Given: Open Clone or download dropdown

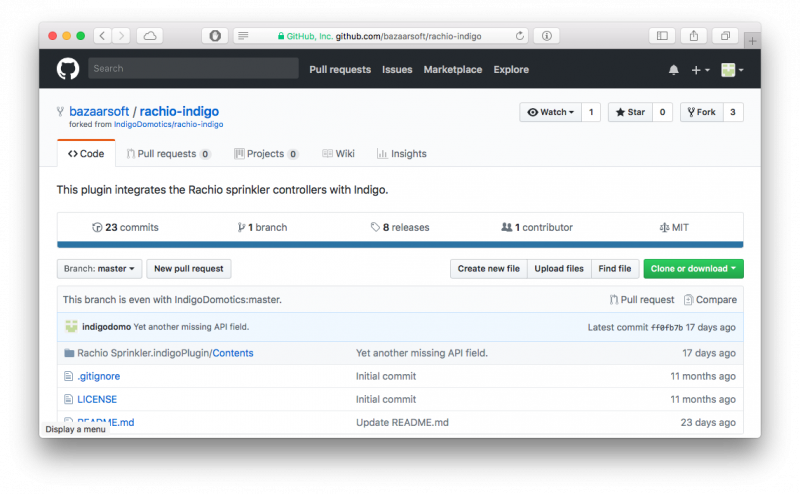Looking at the screenshot, I should pyautogui.click(x=693, y=268).
